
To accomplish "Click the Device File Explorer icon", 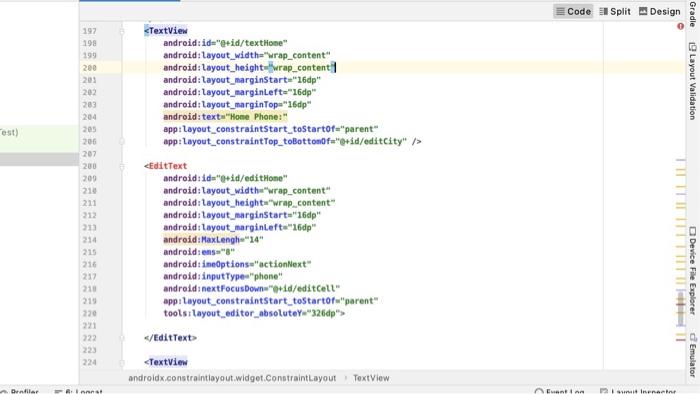I will point(692,231).
